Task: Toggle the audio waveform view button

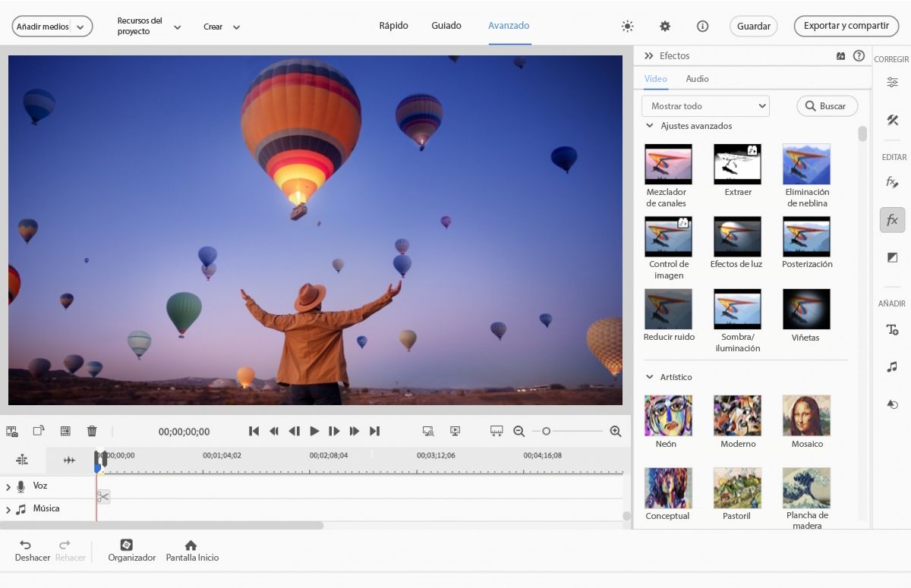Action: tap(69, 460)
